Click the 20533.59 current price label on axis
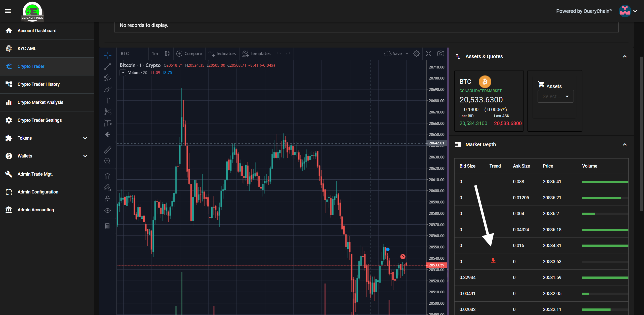This screenshot has width=644, height=315. tap(436, 265)
